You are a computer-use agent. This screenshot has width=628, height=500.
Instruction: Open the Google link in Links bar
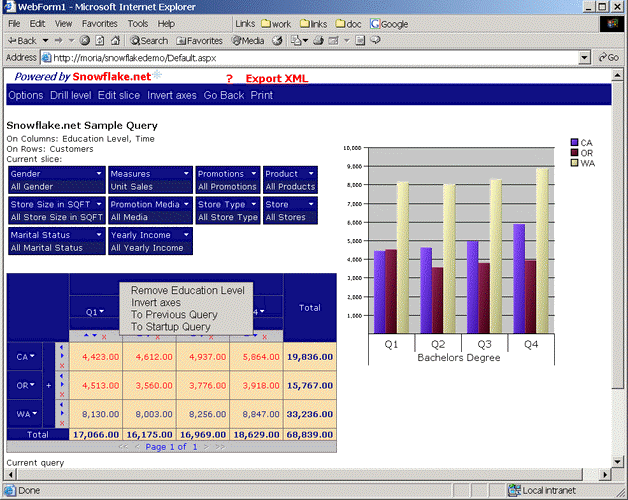click(389, 24)
